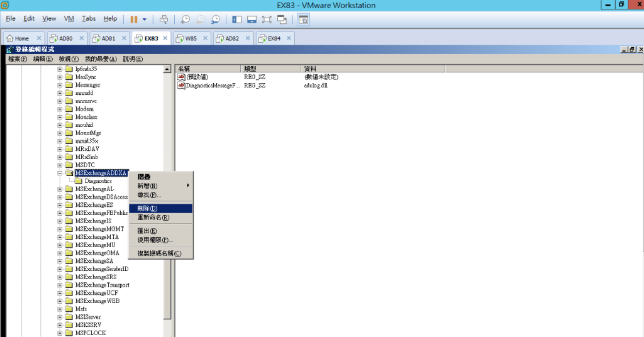Open the snapshot manager icon
This screenshot has width=644, height=337.
click(216, 19)
